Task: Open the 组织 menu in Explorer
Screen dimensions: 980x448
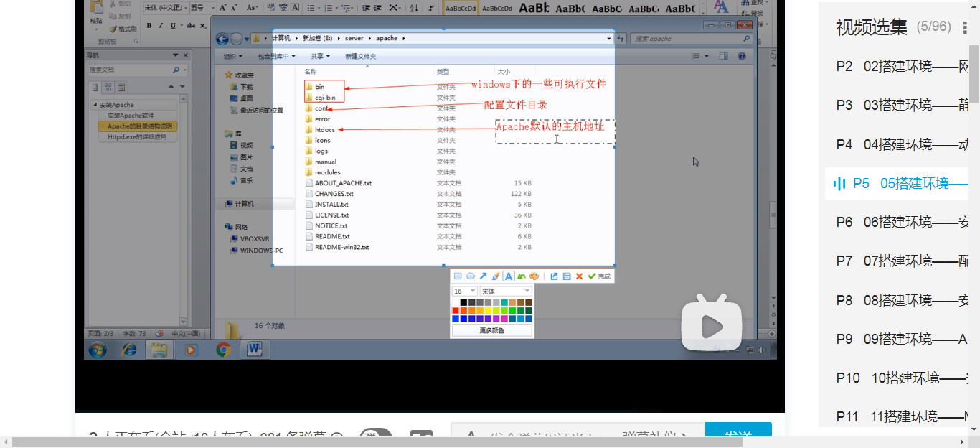Action: tap(232, 56)
